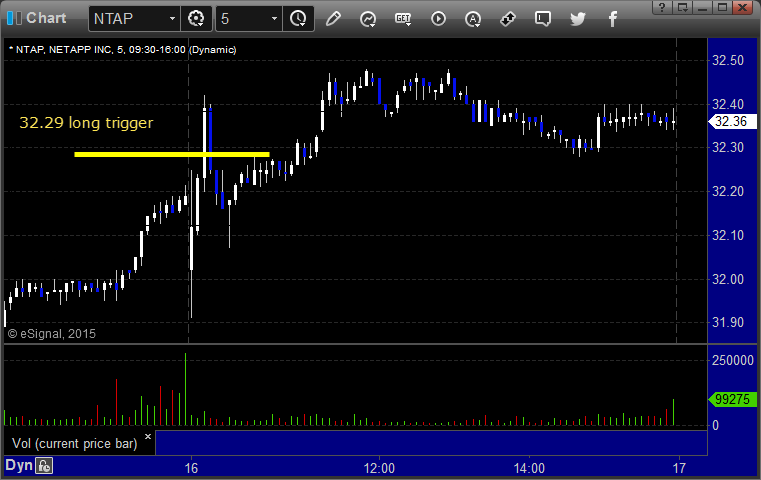Image resolution: width=761 pixels, height=480 pixels.
Task: Click the 12:00 time axis label
Action: click(379, 468)
